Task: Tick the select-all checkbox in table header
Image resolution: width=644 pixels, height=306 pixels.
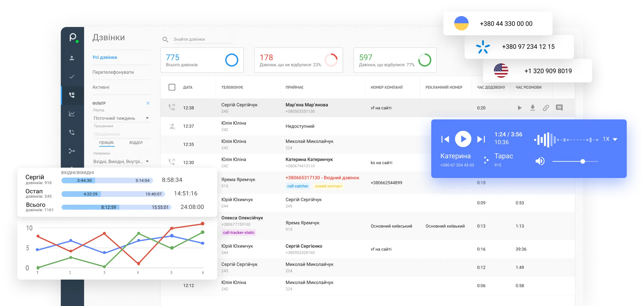Action: 172,87
